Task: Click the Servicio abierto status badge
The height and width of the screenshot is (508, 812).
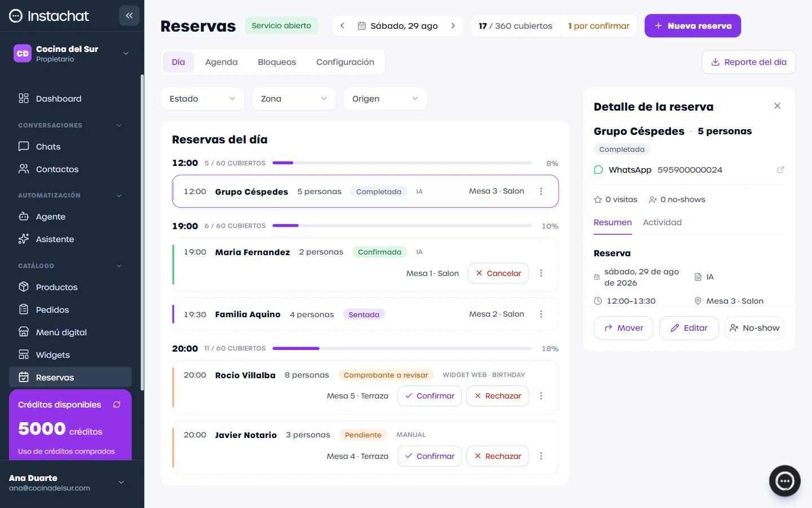Action: coord(281,26)
